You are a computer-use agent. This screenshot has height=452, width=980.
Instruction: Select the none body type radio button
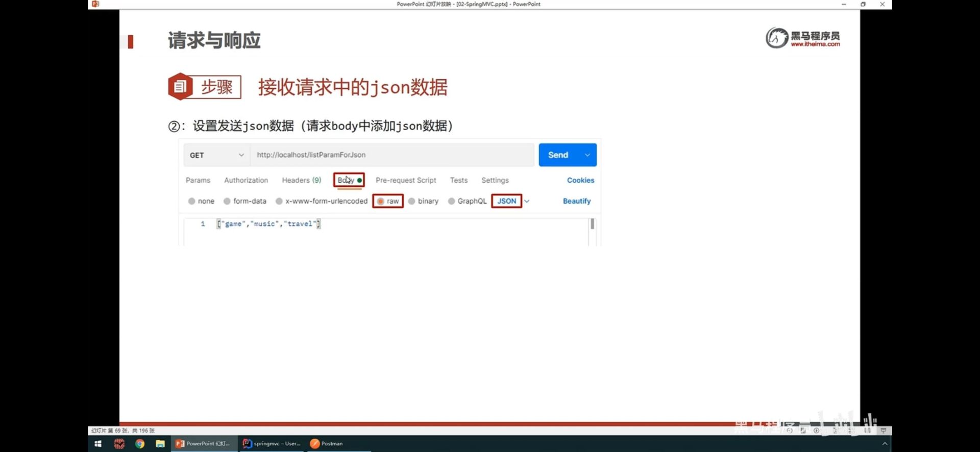pyautogui.click(x=191, y=201)
